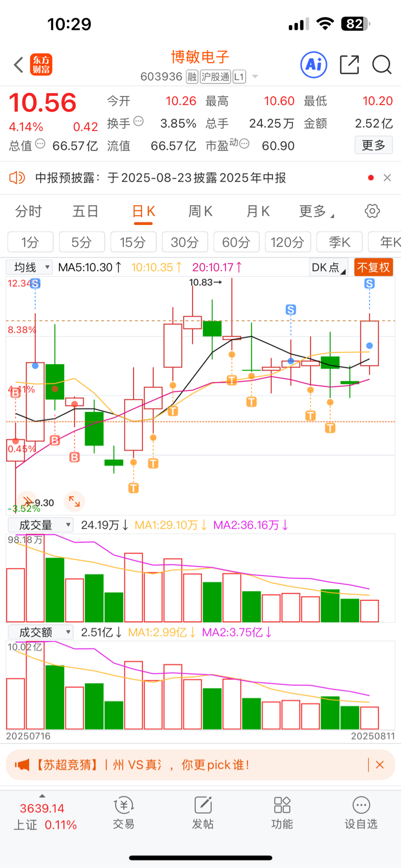Open the 成交额 indicator dropdown
Viewport: 401px width, 868px height.
click(x=41, y=632)
